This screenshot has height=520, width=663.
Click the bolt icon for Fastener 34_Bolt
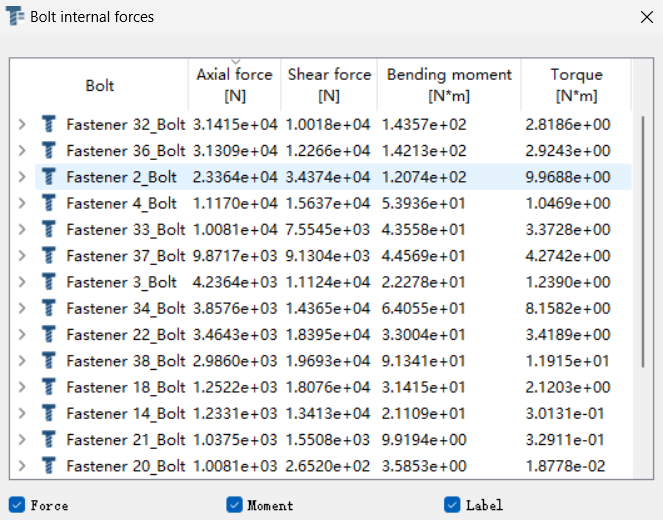[49, 308]
